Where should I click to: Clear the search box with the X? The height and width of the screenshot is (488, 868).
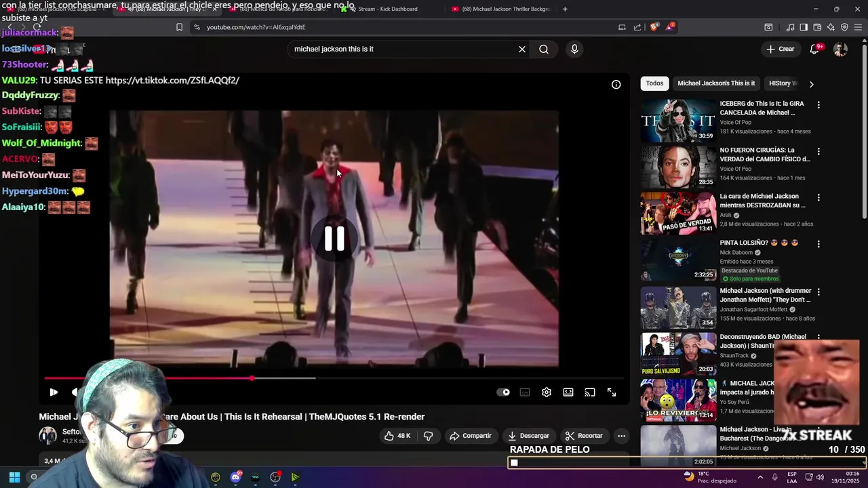[522, 49]
